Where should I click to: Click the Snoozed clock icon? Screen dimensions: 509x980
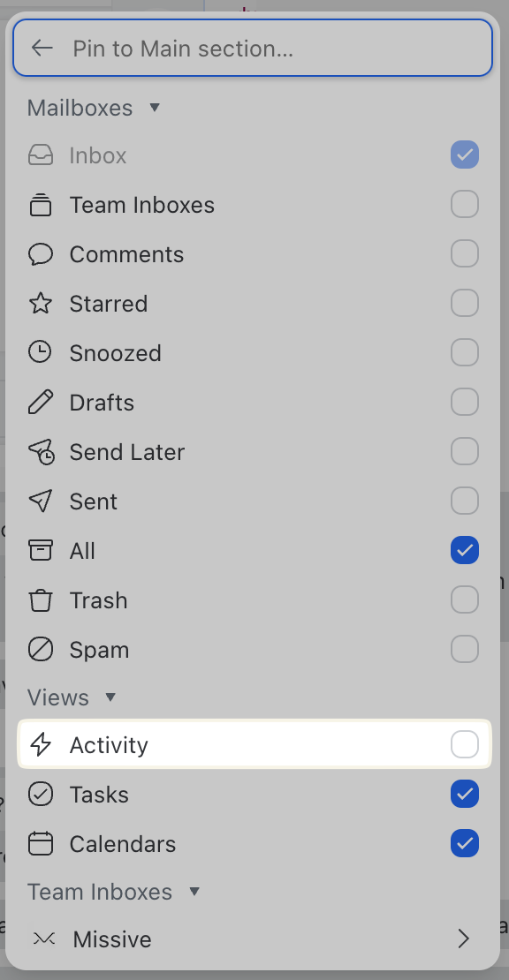(41, 353)
